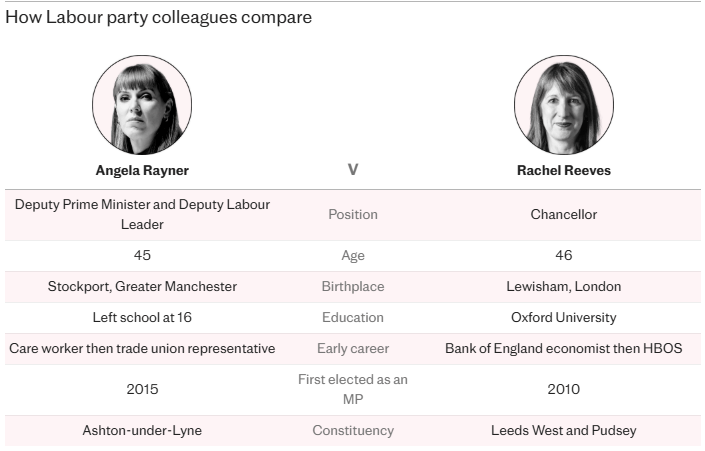The width and height of the screenshot is (705, 451).
Task: Select the 'Stockport, Greater Manchester' cell
Action: (142, 286)
